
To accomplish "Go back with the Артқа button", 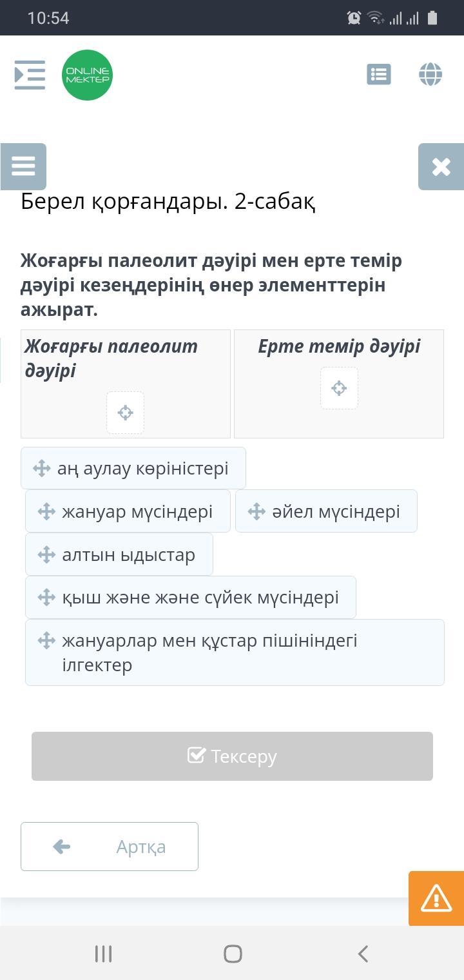I will coord(110,847).
